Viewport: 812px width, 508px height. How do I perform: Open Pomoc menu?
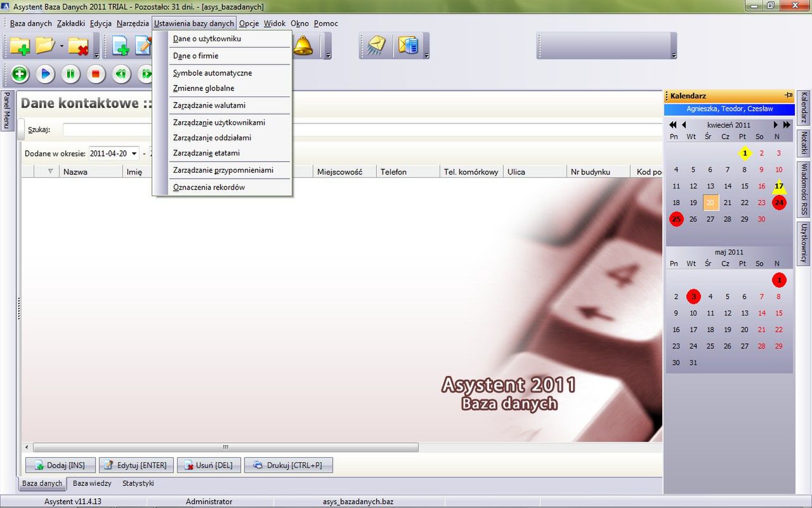coord(326,23)
